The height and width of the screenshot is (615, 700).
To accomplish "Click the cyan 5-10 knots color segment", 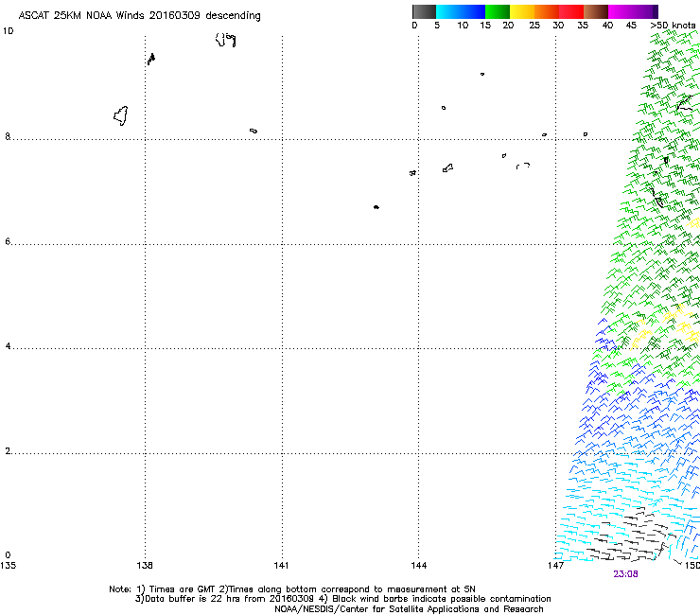I will pos(448,11).
